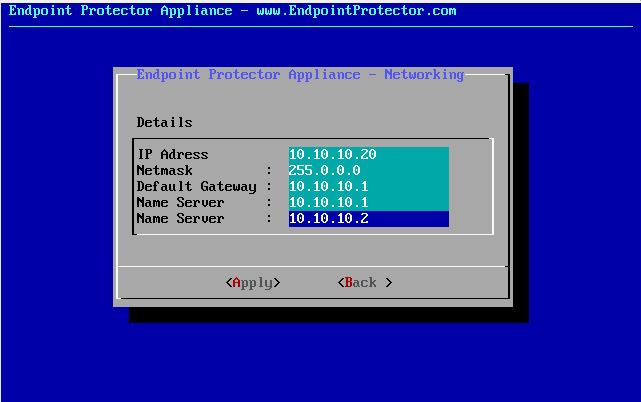Click the IP Adress label

pyautogui.click(x=172, y=154)
